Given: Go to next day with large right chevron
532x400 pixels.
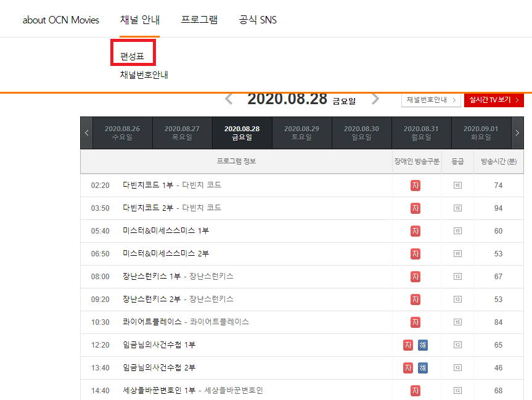Looking at the screenshot, I should 375,99.
